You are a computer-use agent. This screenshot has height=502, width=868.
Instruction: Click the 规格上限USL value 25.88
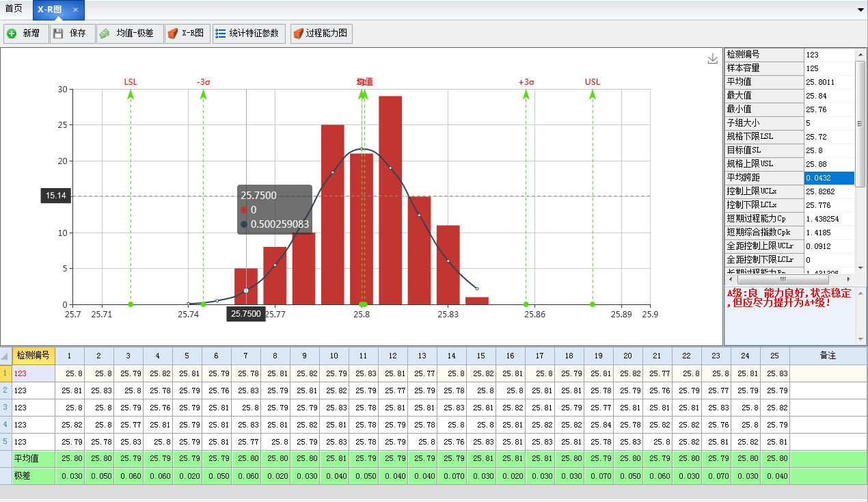(829, 164)
